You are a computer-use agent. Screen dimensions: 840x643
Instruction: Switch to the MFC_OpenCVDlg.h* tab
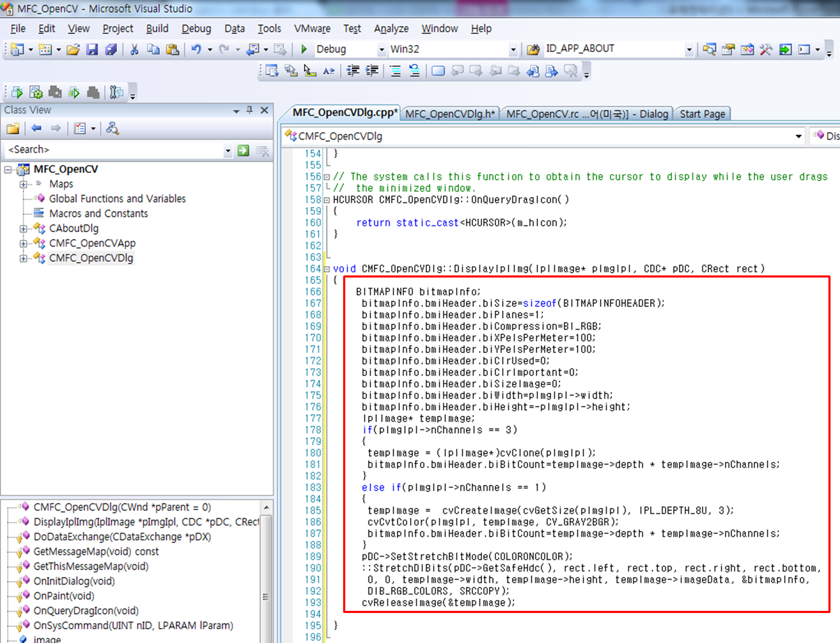coord(450,114)
